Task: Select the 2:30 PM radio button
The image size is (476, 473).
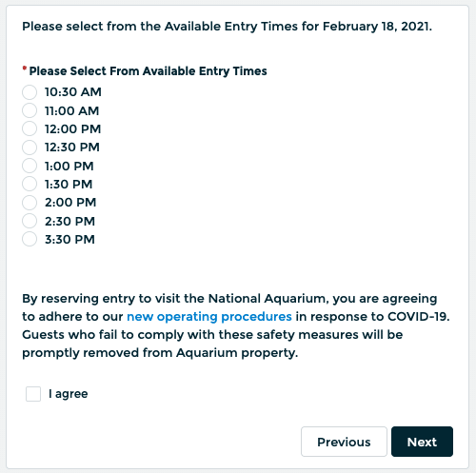Action: [x=30, y=221]
